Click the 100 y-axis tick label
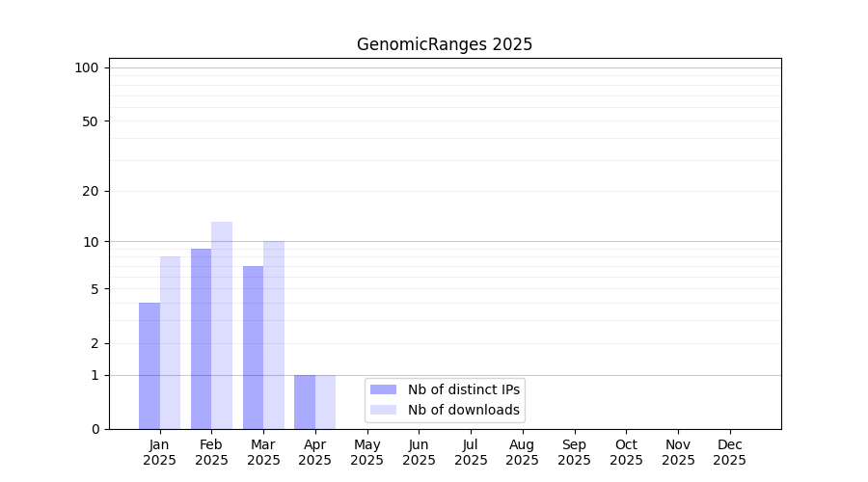This screenshot has width=868, height=482. pos(87,67)
